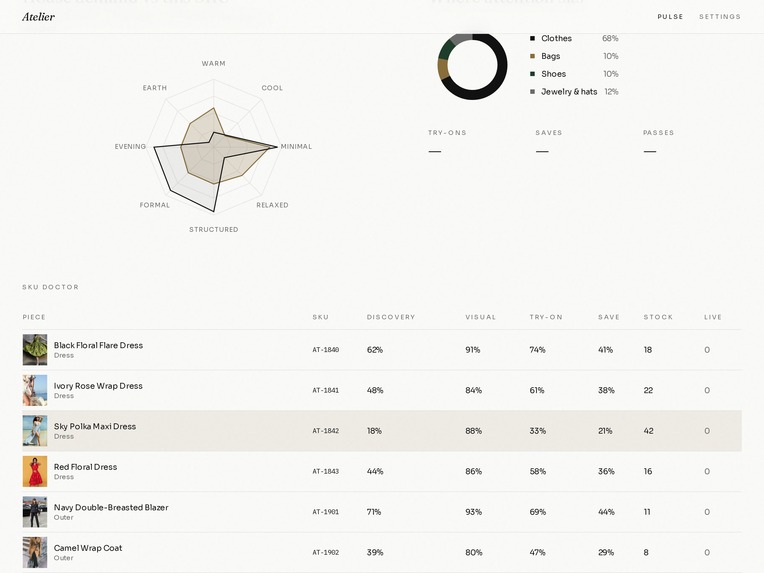Select the Navy Double-Breasted Blazer thumbnail

(35, 512)
